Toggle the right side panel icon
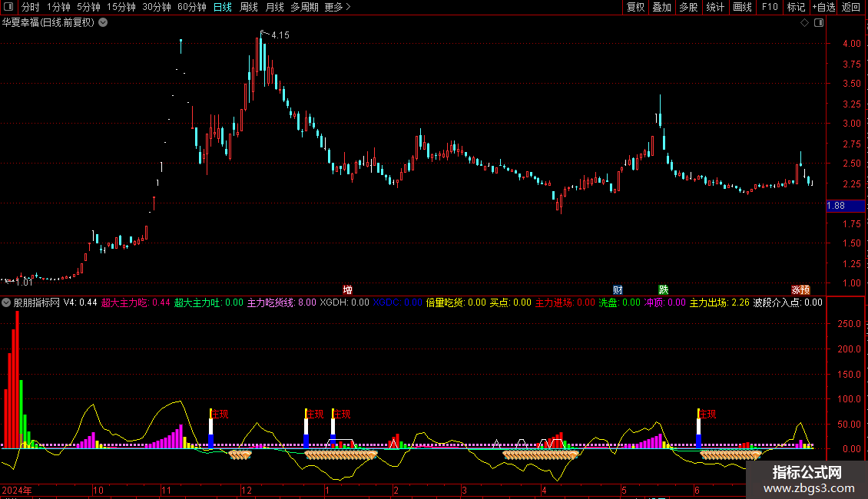 [819, 23]
